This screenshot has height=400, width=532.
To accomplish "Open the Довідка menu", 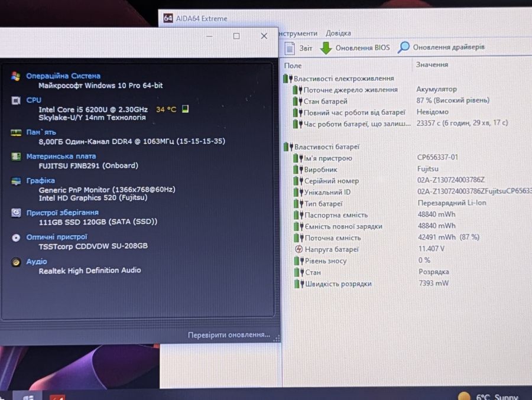I will [338, 33].
